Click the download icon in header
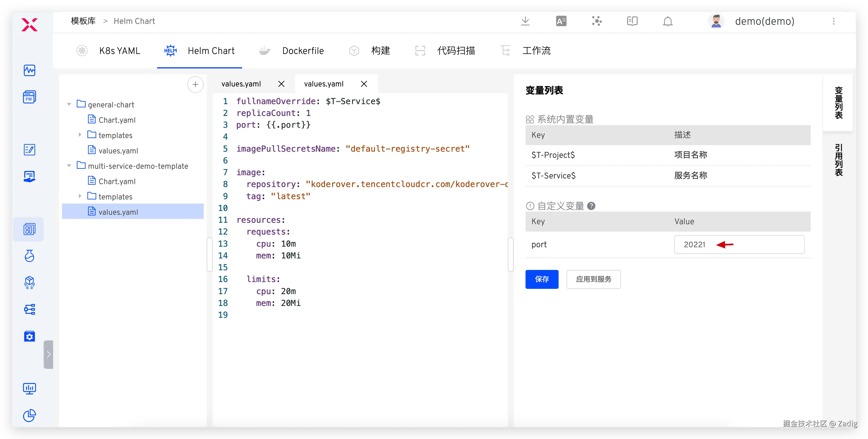Viewport: 868px width, 439px height. coord(525,21)
